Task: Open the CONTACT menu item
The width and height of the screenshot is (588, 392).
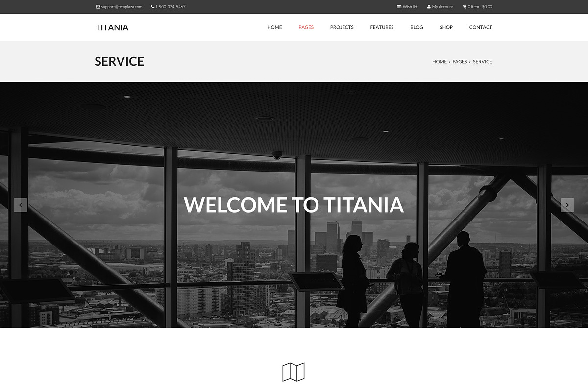Action: click(x=480, y=27)
